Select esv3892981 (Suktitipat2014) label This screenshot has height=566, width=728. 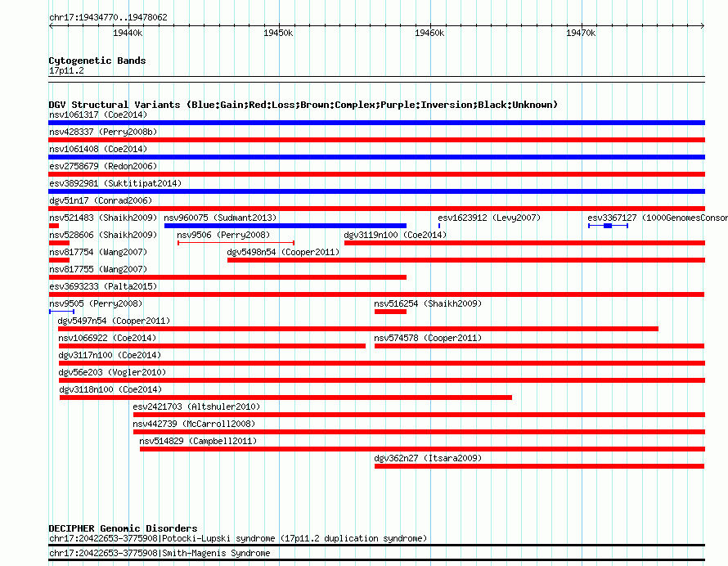click(x=115, y=183)
